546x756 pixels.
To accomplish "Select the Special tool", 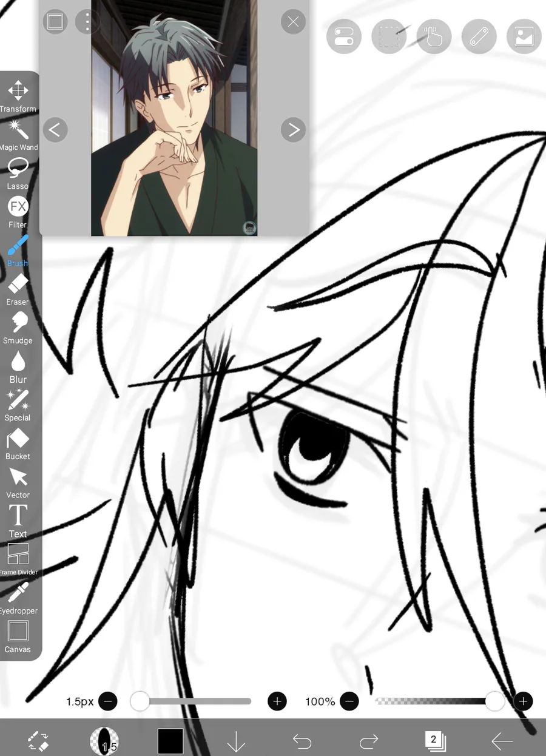I will point(18,405).
